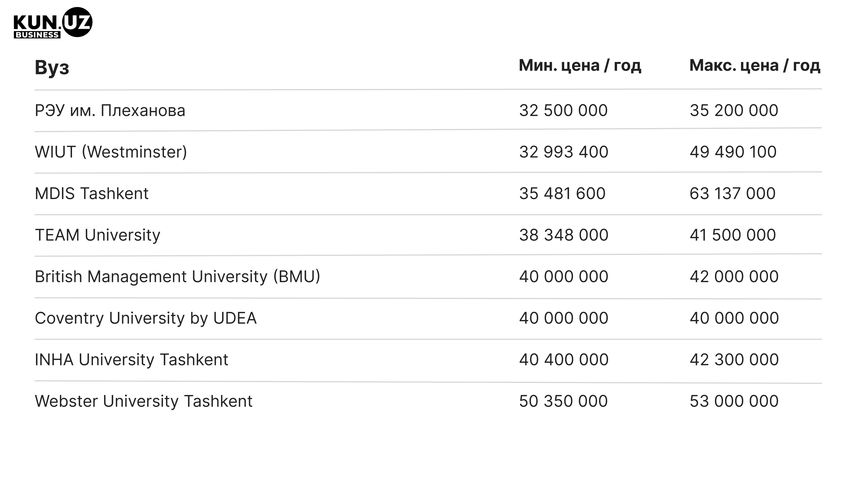Select the Мин. цена / год header

(x=580, y=65)
